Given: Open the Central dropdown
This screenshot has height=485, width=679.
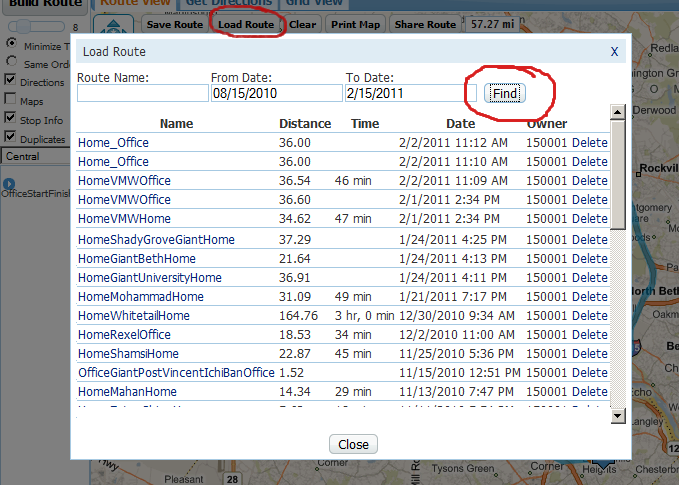Looking at the screenshot, I should [35, 156].
